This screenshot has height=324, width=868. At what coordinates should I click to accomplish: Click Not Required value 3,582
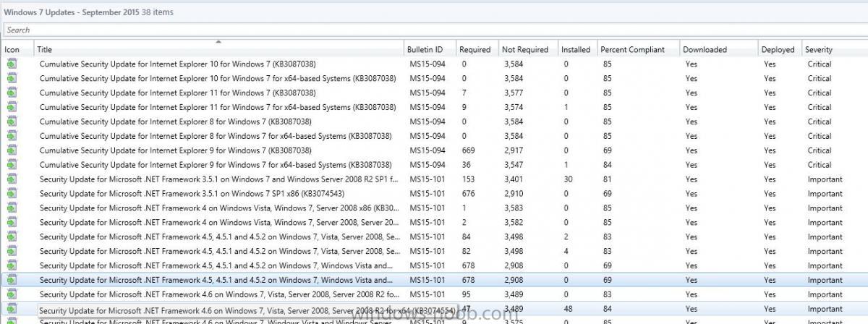coord(514,223)
